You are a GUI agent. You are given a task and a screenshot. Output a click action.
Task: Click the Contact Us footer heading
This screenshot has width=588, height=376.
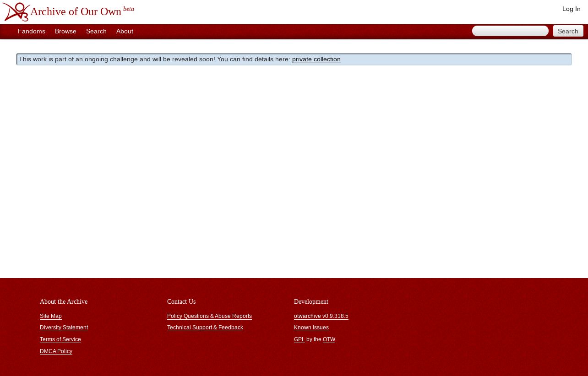(181, 301)
